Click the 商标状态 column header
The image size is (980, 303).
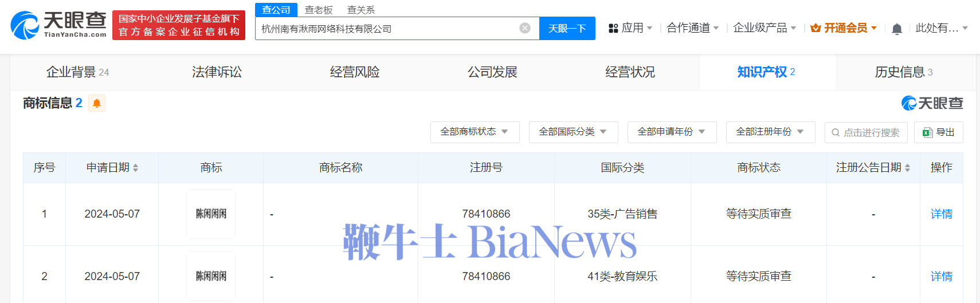(759, 168)
